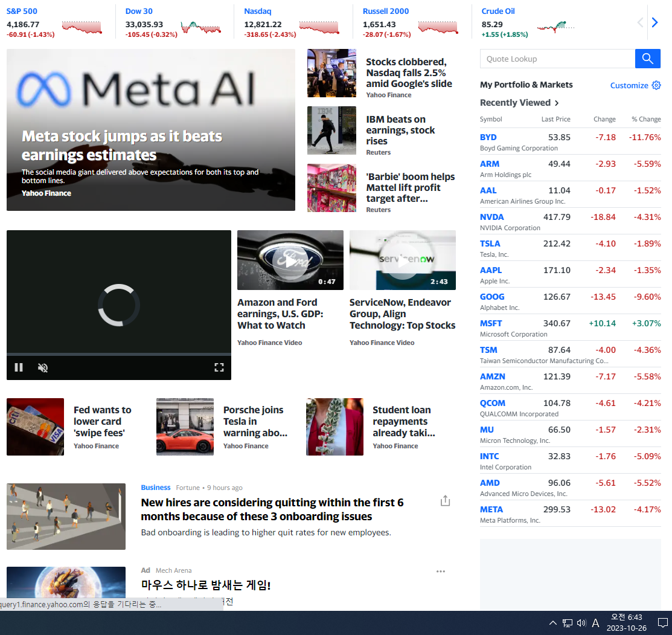The image size is (672, 635).
Task: Open Fed wants to lower card fees
Action: click(x=103, y=421)
